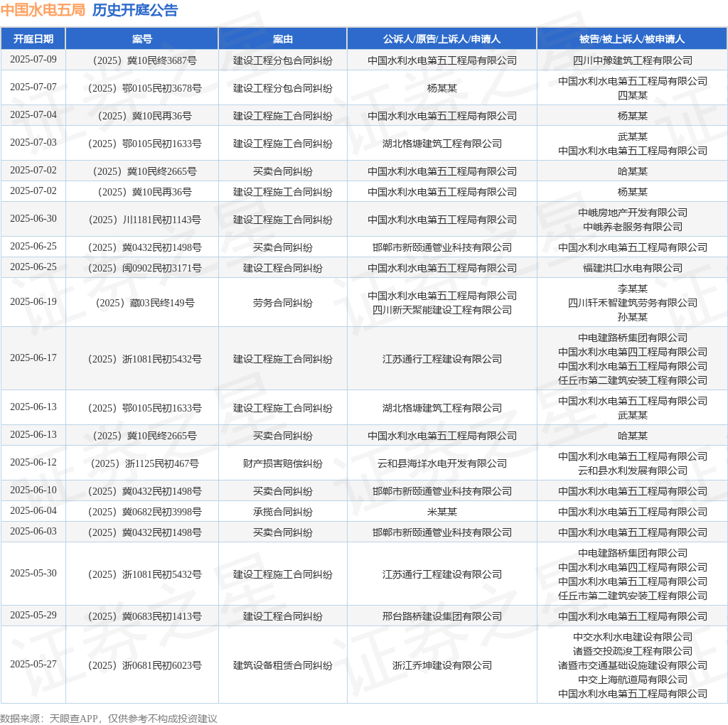Select the date cell 2025-05-27

[x=33, y=664]
